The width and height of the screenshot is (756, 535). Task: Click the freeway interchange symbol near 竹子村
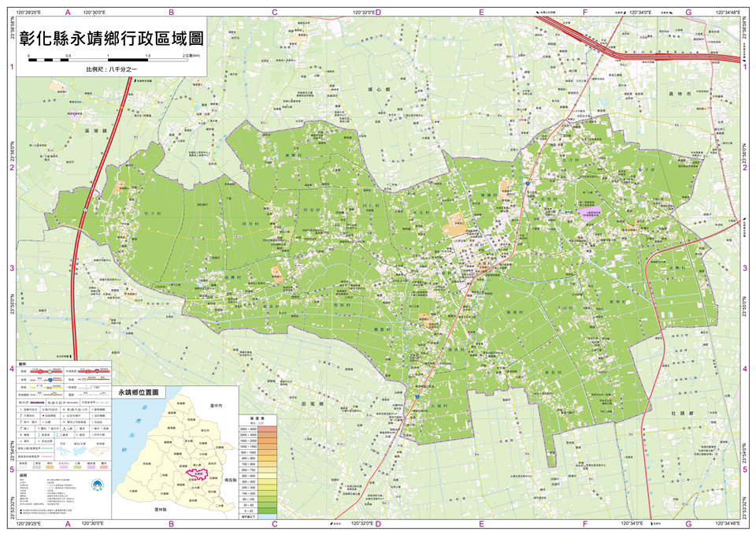coord(85,210)
